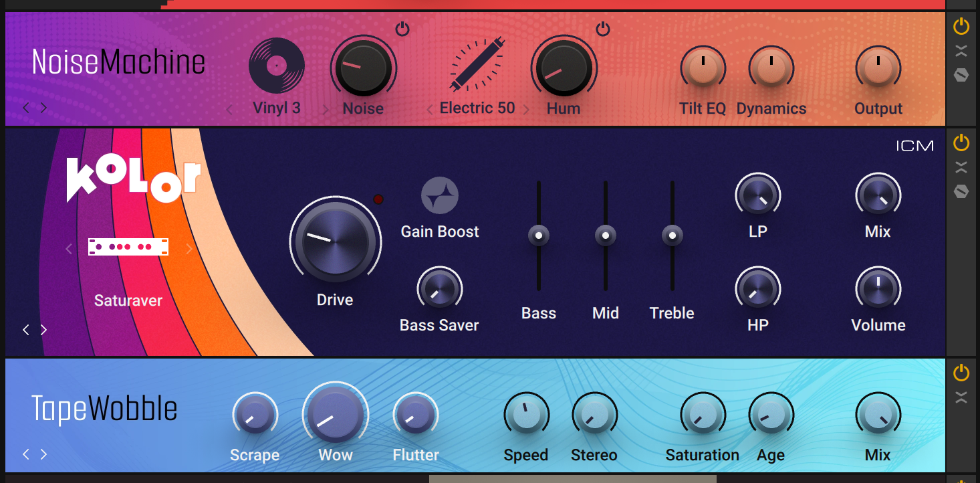Click the vinyl record icon in NoiseMachine

click(277, 66)
